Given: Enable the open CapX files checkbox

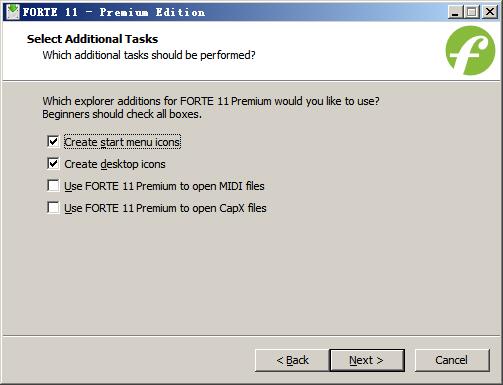Looking at the screenshot, I should pyautogui.click(x=53, y=208).
